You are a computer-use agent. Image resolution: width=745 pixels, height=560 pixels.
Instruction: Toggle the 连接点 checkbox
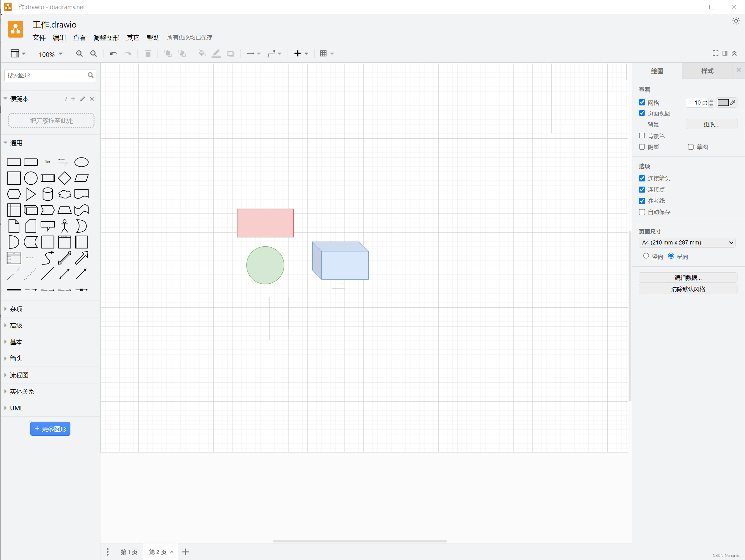(x=642, y=189)
